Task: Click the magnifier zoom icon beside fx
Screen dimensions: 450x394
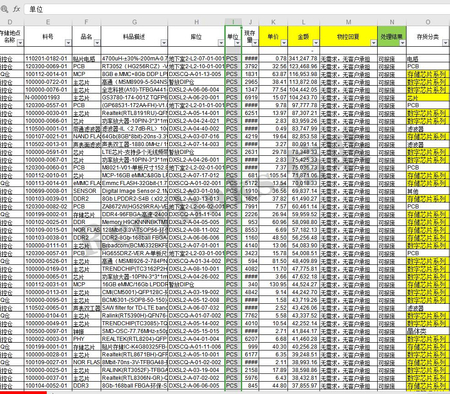Action: pos(5,9)
